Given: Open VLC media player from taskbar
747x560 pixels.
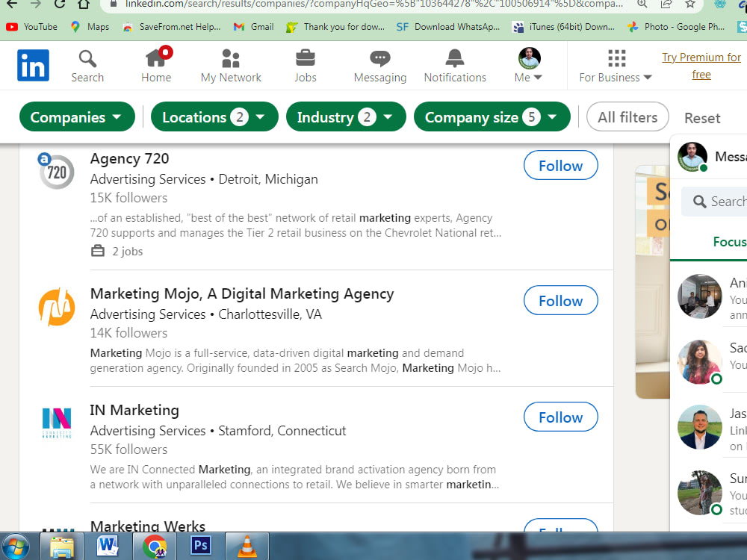Looking at the screenshot, I should click(x=247, y=547).
